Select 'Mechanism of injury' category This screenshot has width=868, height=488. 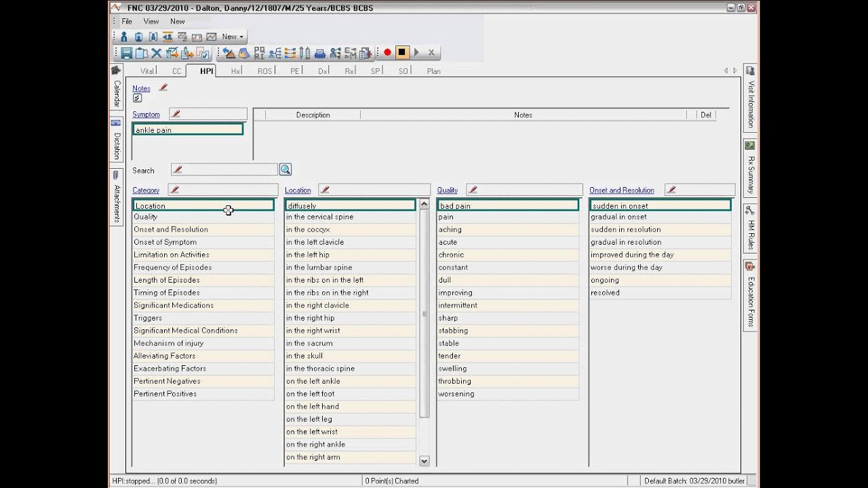click(203, 343)
